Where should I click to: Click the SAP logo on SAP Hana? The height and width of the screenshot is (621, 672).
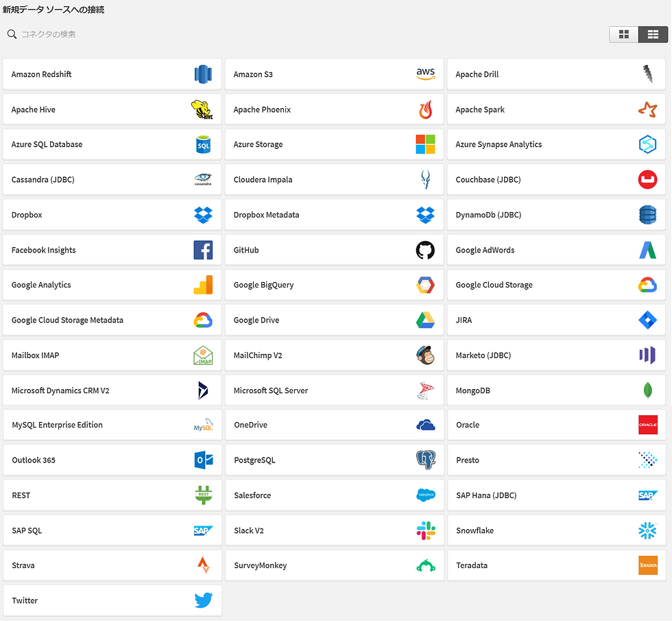648,495
